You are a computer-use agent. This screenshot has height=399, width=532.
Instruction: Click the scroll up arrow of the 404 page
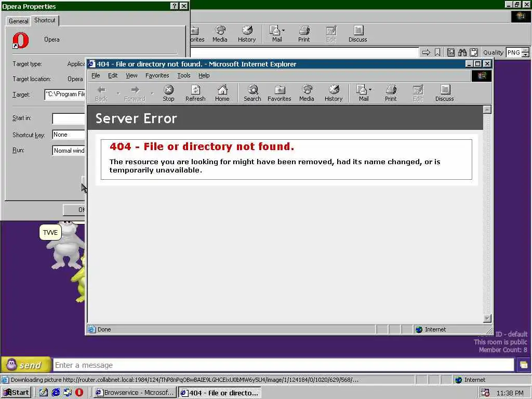[x=487, y=110]
